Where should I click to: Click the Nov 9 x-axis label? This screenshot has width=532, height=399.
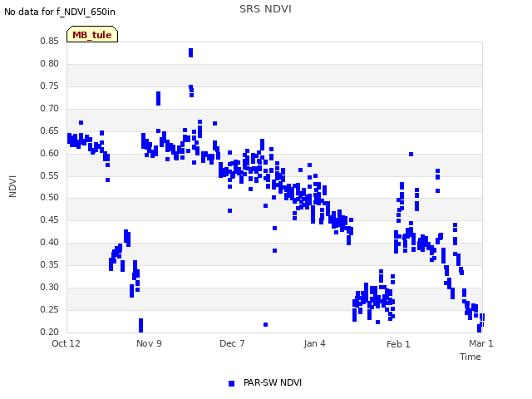[149, 343]
